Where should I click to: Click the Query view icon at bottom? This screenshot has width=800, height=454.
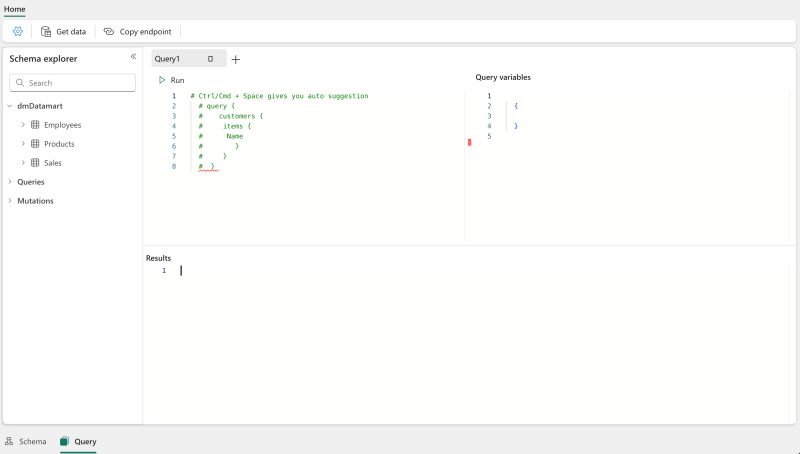point(64,441)
